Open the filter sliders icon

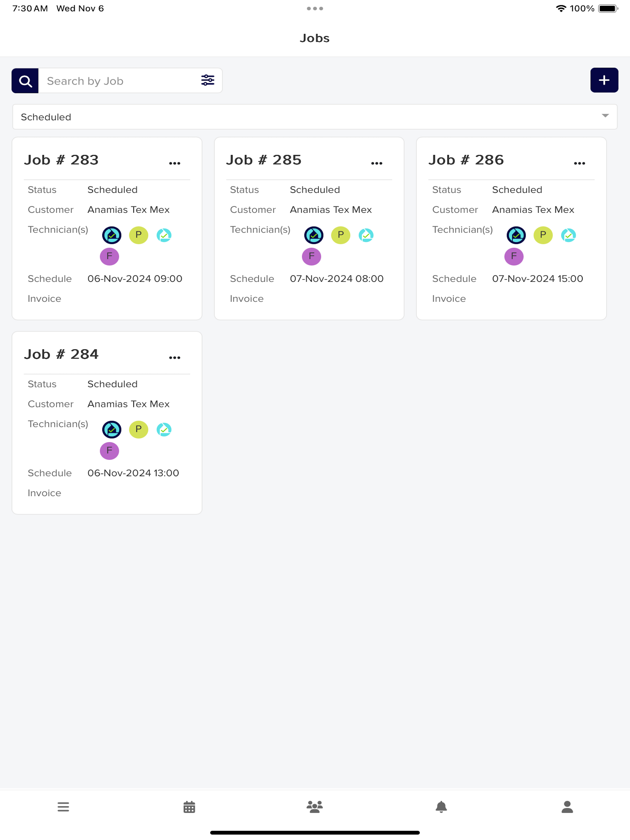click(x=208, y=80)
